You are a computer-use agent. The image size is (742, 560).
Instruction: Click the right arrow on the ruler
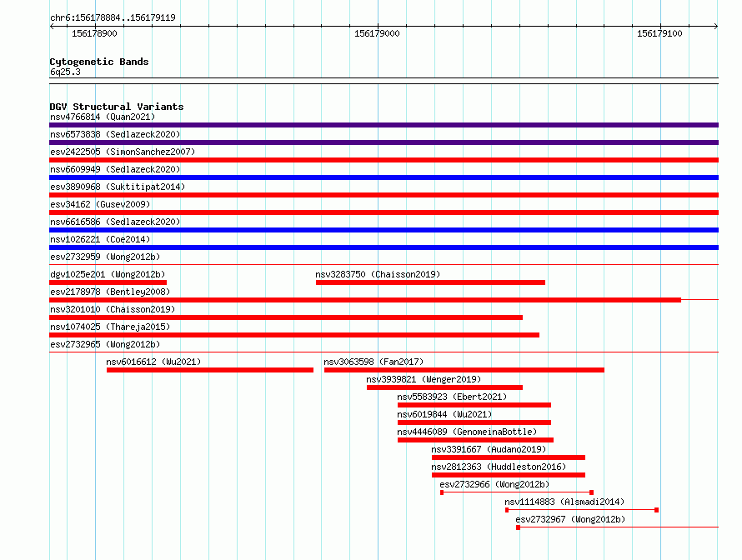coord(716,27)
